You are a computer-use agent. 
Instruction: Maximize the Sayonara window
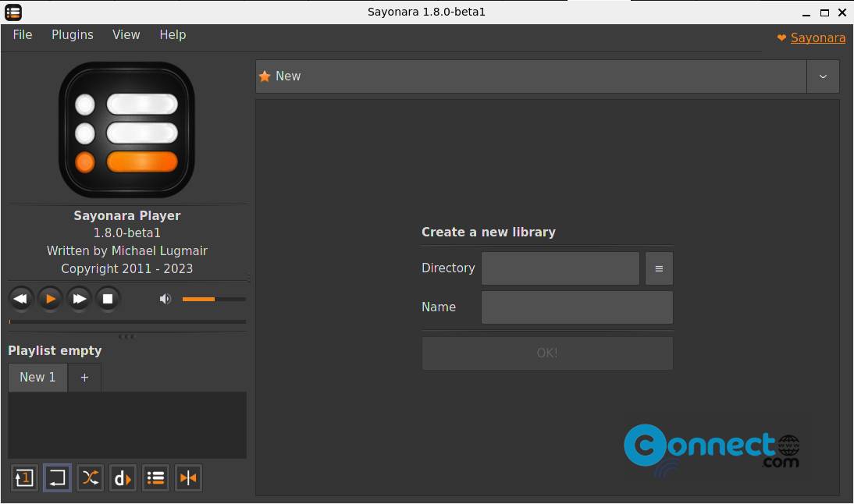pos(824,12)
